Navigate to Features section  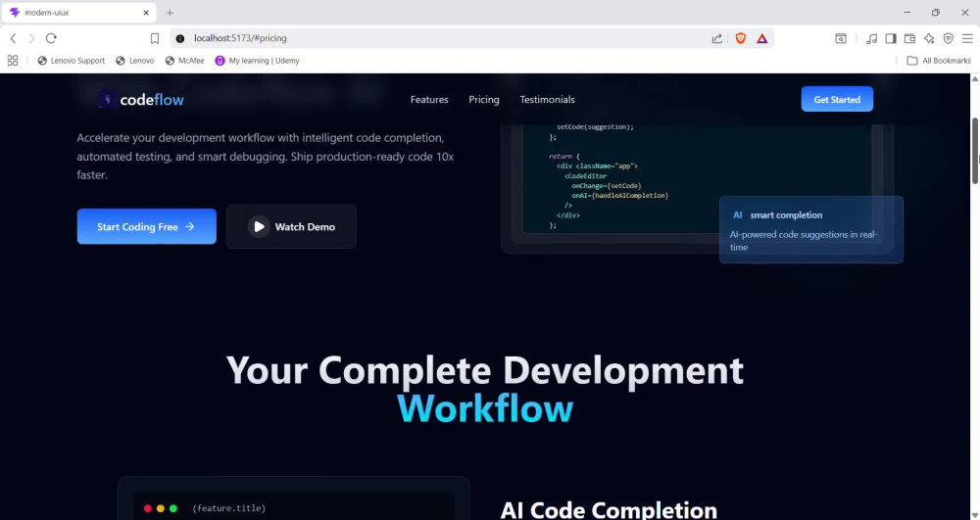(429, 99)
